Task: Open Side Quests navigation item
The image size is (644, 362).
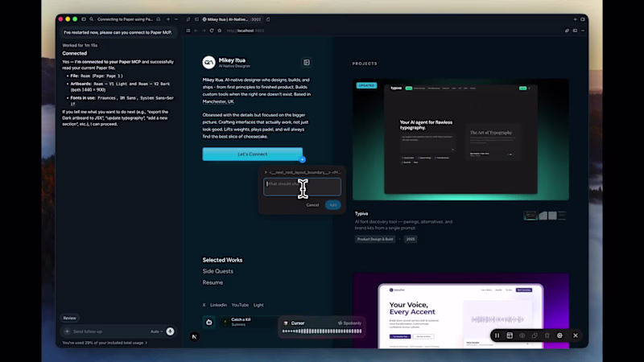Action: [x=217, y=271]
